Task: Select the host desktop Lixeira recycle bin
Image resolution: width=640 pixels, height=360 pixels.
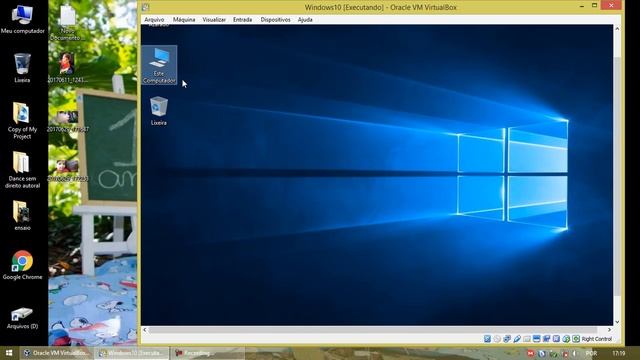Action: [22, 68]
